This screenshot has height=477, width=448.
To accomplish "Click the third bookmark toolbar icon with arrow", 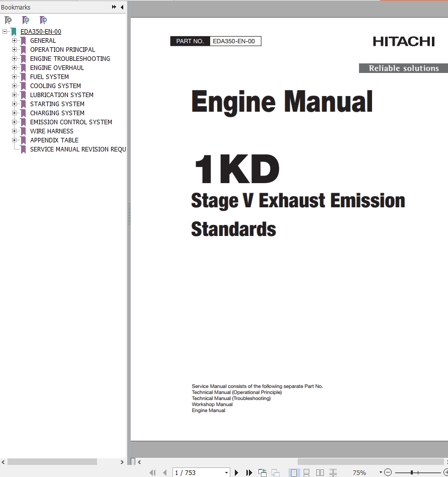I will click(x=43, y=21).
